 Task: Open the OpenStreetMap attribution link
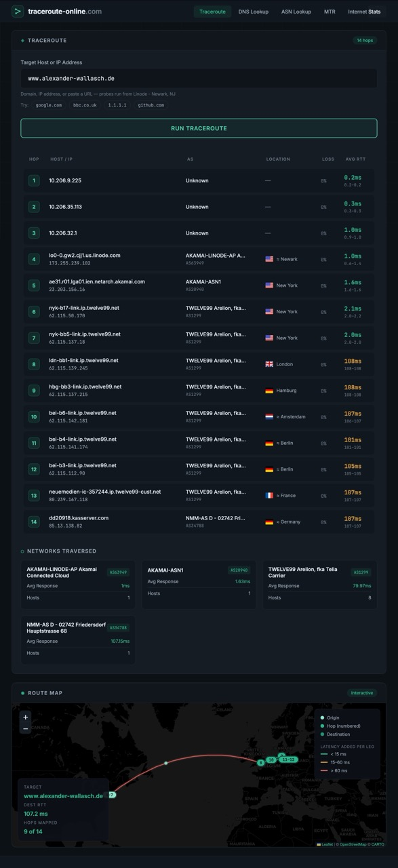(352, 844)
